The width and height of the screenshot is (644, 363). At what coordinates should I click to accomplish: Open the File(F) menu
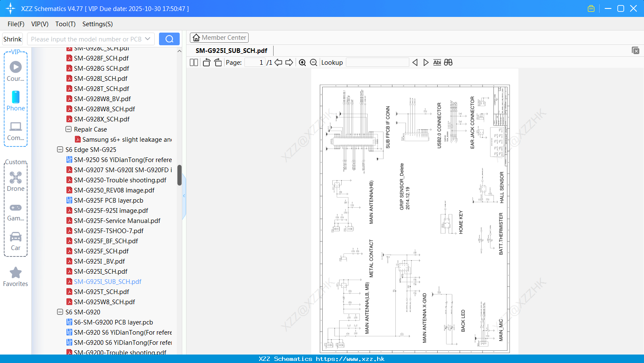pyautogui.click(x=16, y=24)
